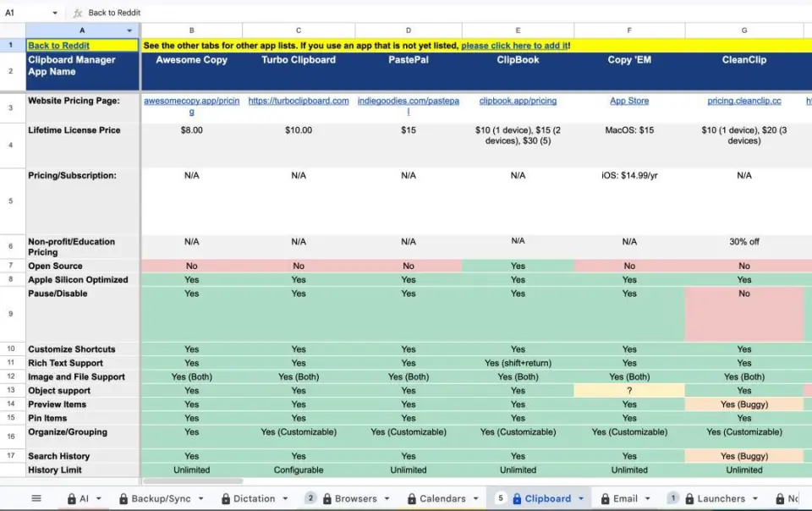Select the 'Apple Silicon Optimized' row label
Viewport: 812px width, 511px height.
coord(82,279)
